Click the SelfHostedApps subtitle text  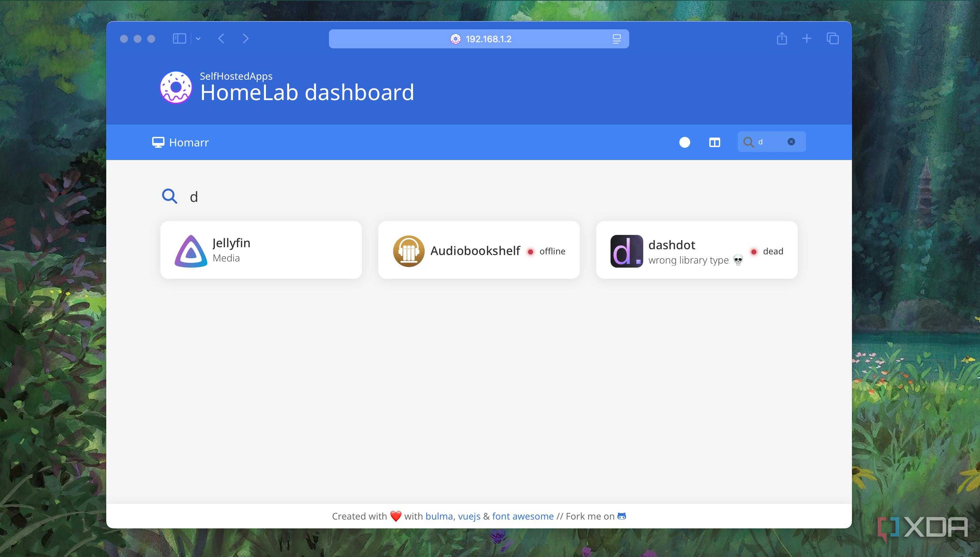[x=236, y=76]
